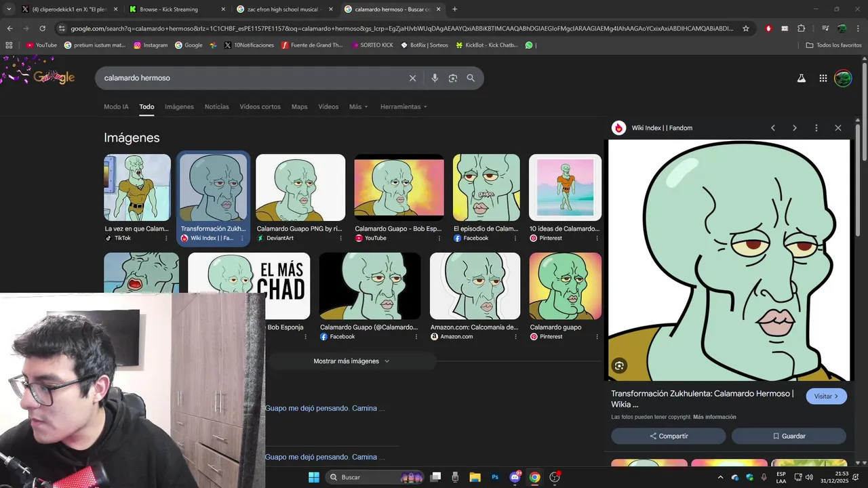Open the 10Notificaciones bookmark

coord(249,45)
